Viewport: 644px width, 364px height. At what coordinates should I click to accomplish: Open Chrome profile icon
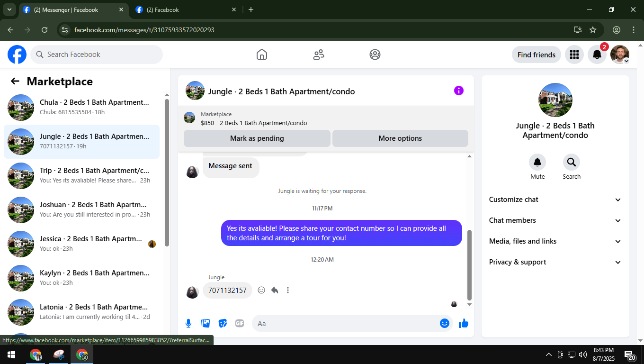point(617,30)
